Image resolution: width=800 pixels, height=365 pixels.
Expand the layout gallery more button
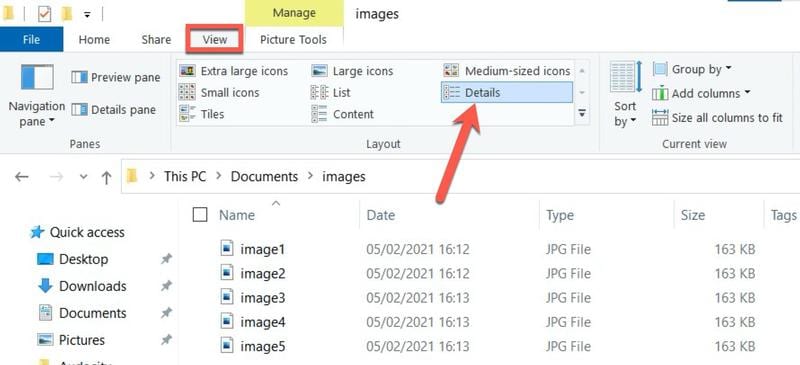[x=582, y=113]
